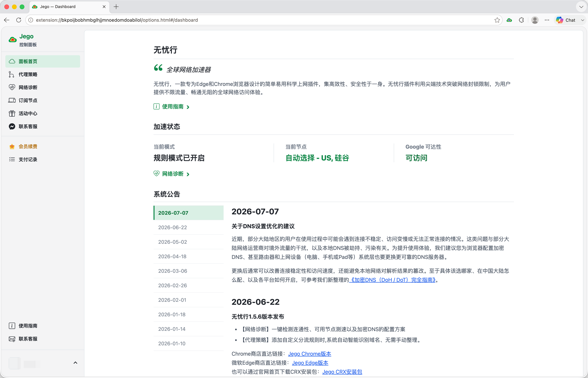588x378 pixels.
Task: Click the green heartbeat icon under 加速状态
Action: point(156,173)
